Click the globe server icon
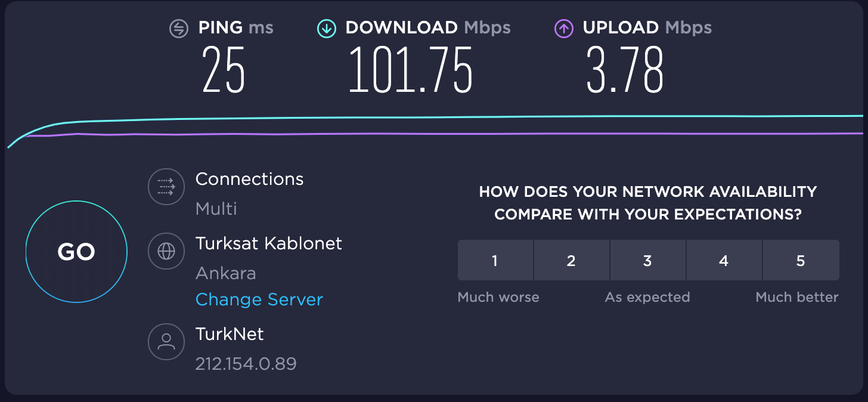 (x=166, y=252)
